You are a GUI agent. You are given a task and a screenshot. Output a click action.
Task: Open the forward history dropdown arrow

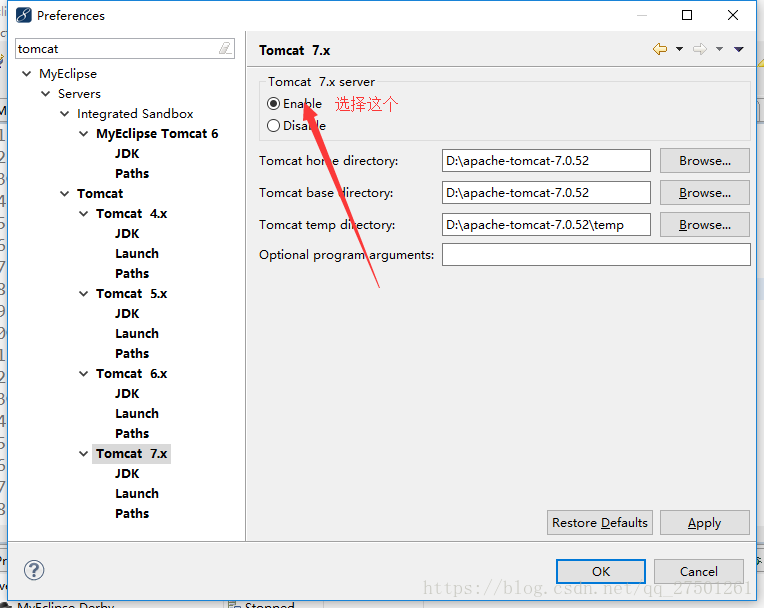pyautogui.click(x=719, y=49)
